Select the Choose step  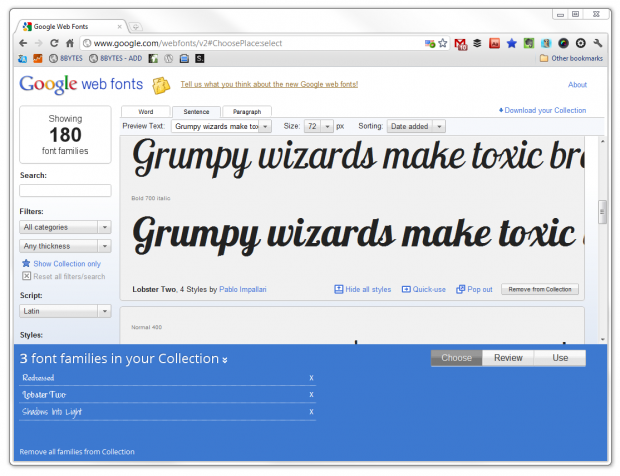pyautogui.click(x=456, y=358)
